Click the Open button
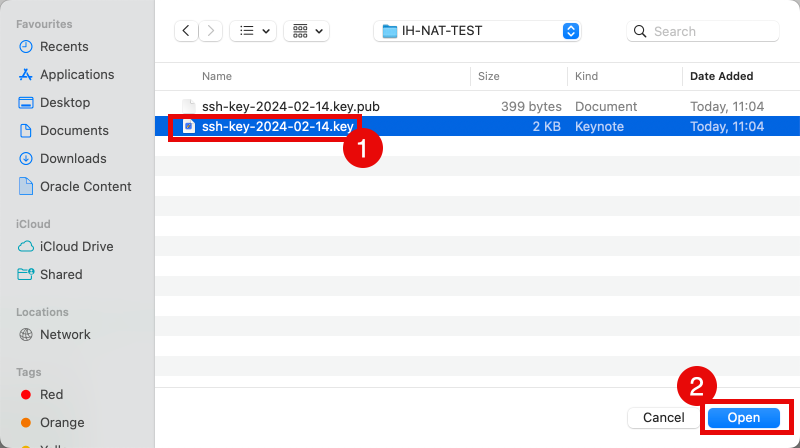Screen dimensions: 800x448 click(x=744, y=418)
